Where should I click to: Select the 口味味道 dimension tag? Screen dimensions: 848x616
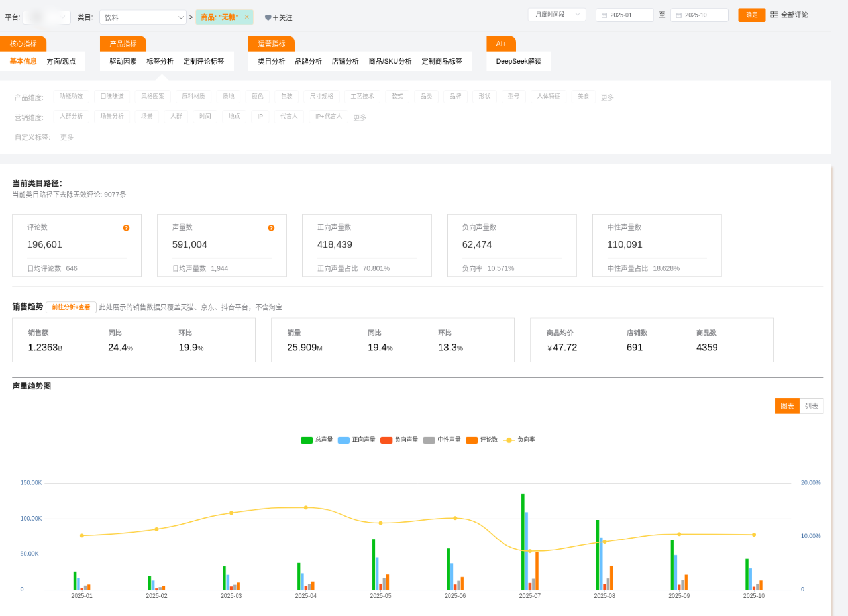[112, 97]
